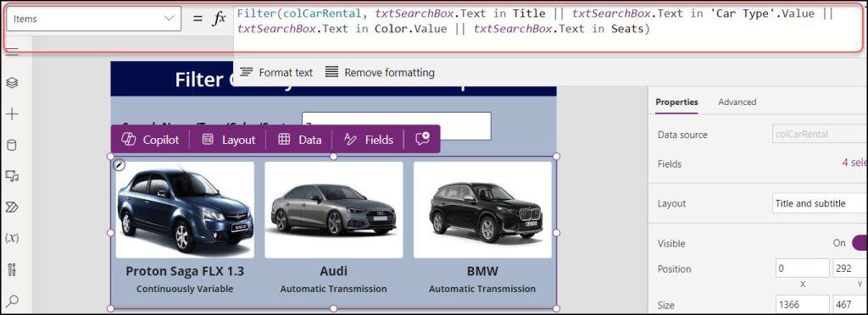The height and width of the screenshot is (315, 868).
Task: Click the Insert plus icon
Action: [12, 113]
